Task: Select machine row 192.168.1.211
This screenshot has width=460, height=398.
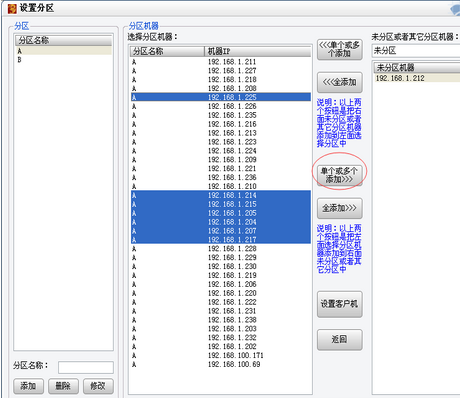Action: coord(221,62)
